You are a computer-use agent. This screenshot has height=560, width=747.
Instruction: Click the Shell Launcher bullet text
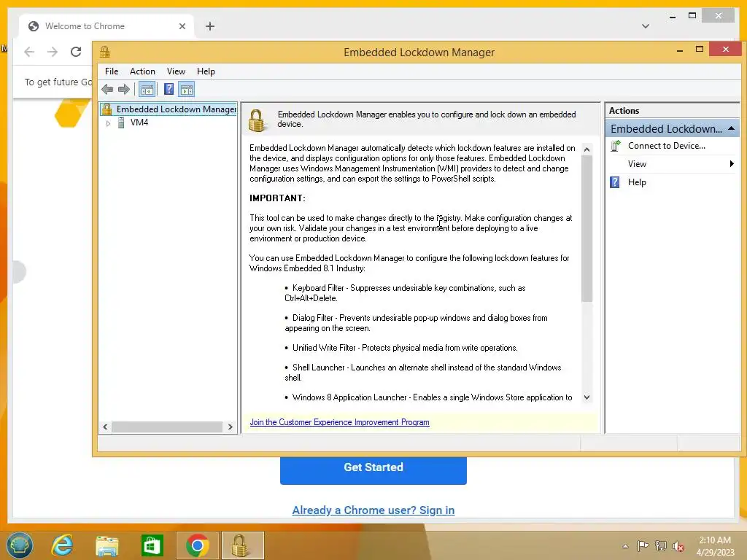[x=422, y=373]
